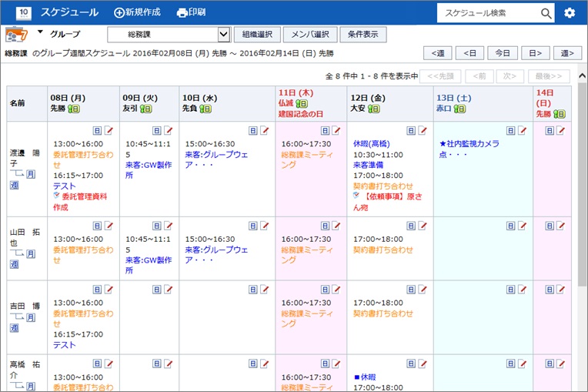
Task: Click the 印刷 print button
Action: coord(191,12)
